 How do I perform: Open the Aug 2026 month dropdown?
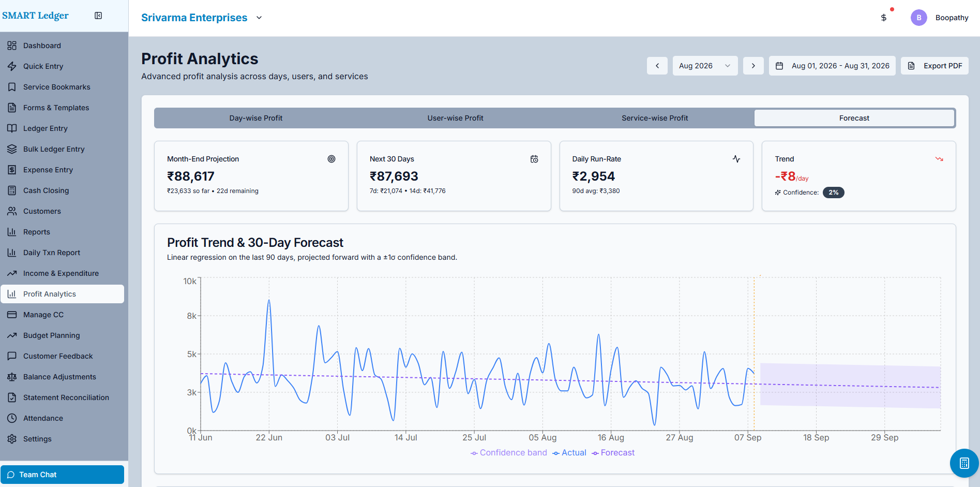click(x=705, y=66)
